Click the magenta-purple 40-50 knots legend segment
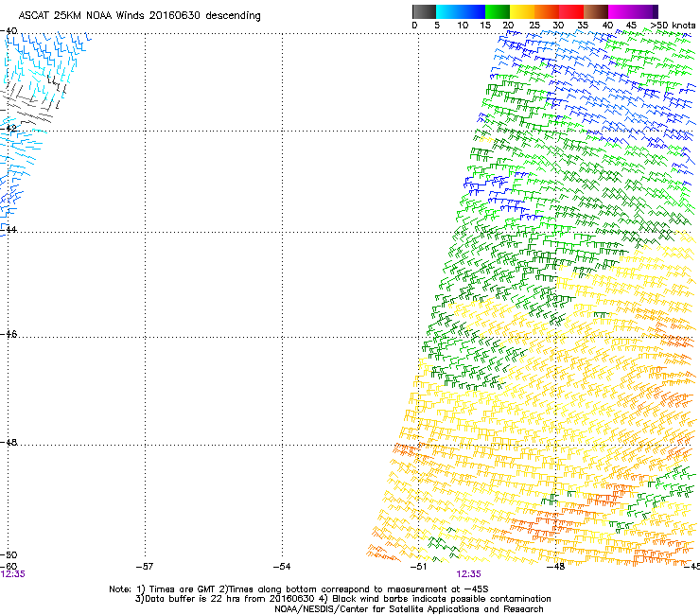 [633, 11]
